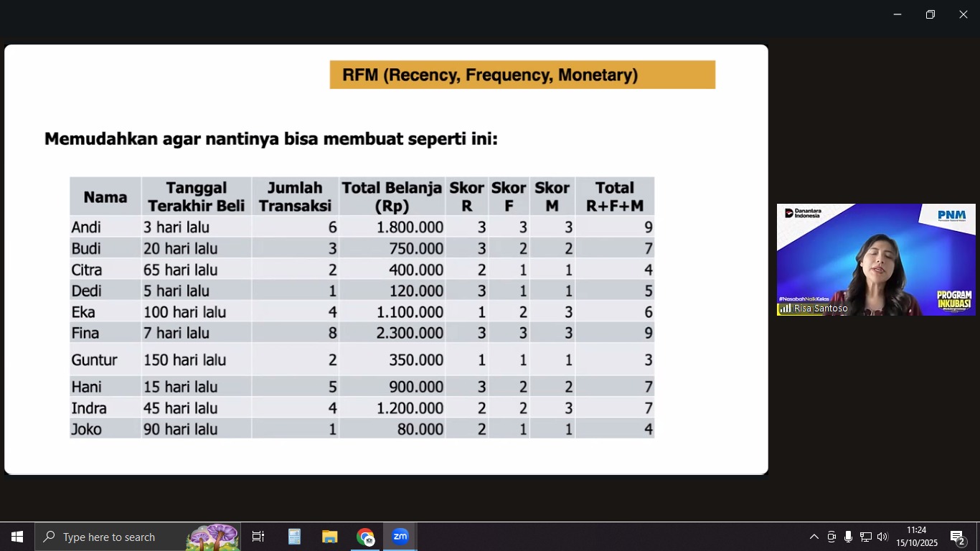The height and width of the screenshot is (551, 980).
Task: Click the camera-in-use icon in system tray
Action: pyautogui.click(x=831, y=537)
